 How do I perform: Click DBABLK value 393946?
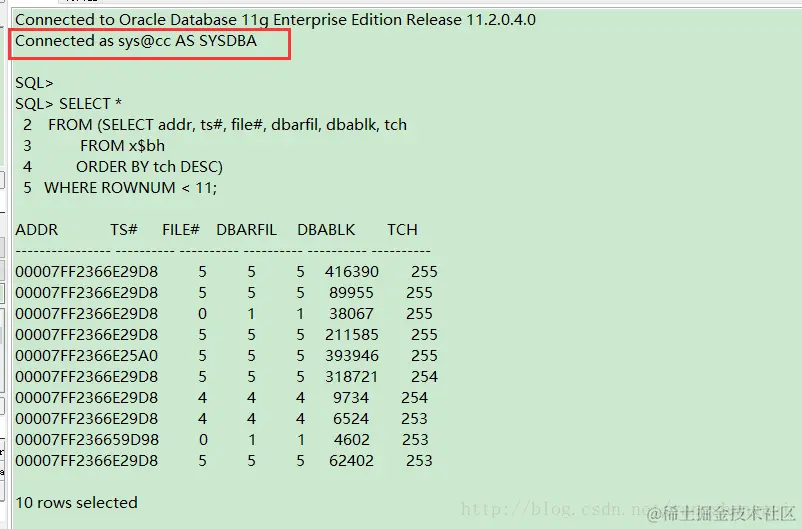pos(352,356)
